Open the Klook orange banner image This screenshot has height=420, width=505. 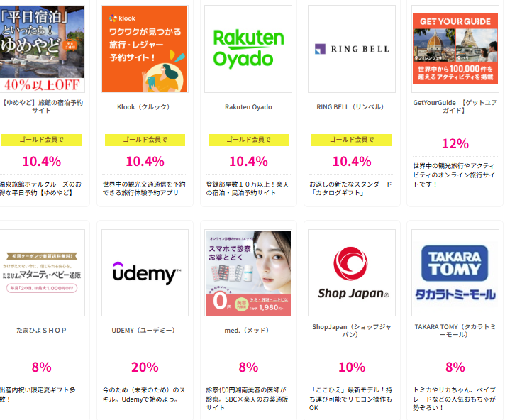[145, 49]
